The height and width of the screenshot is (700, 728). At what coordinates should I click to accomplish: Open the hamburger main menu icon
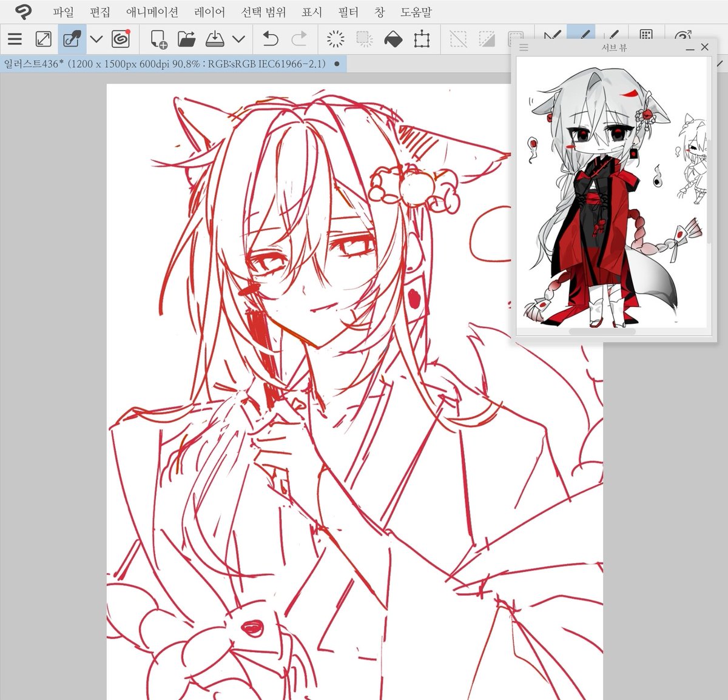click(15, 39)
